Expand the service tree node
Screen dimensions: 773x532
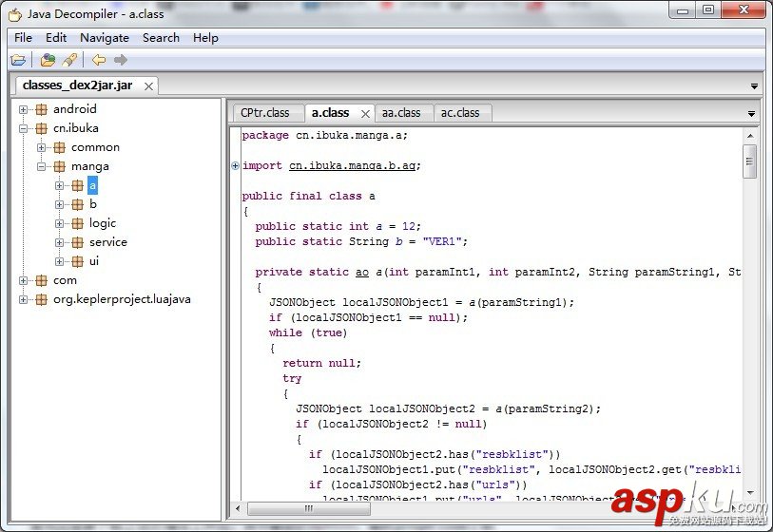59,242
